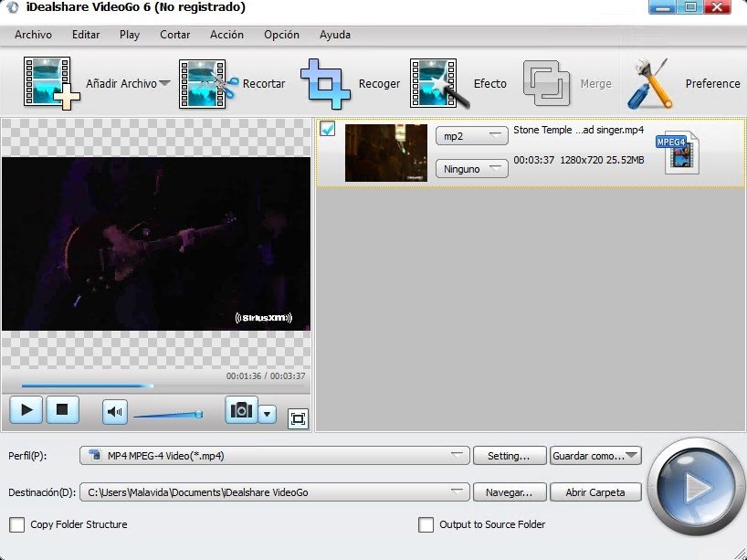Play the video preview

(x=26, y=410)
